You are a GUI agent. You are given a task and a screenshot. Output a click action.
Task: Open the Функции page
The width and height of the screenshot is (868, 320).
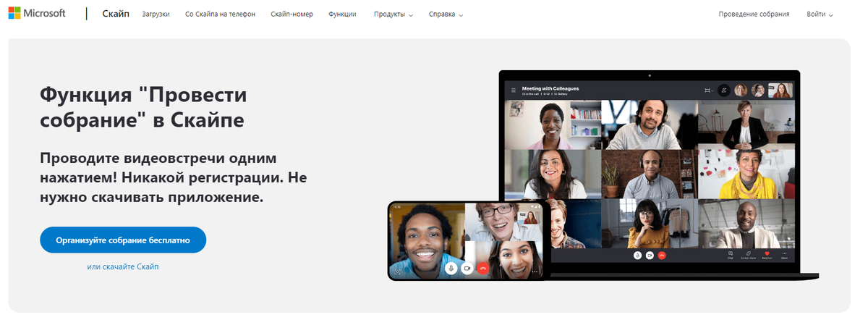[342, 14]
